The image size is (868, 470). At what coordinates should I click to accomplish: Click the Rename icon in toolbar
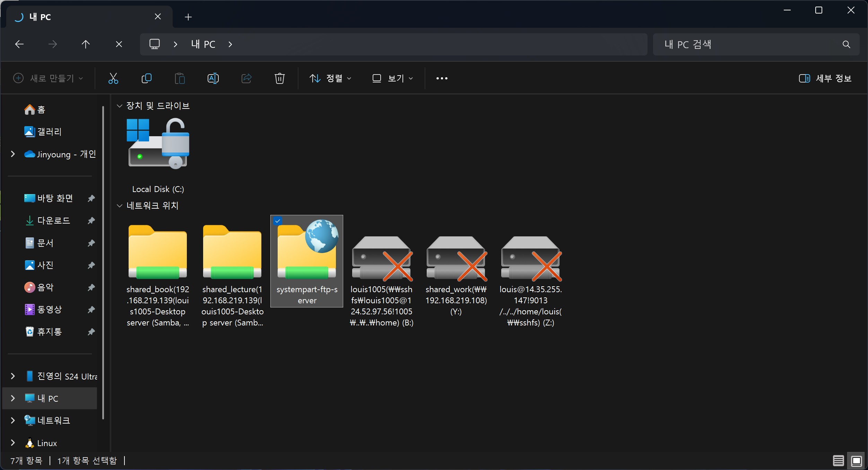pyautogui.click(x=213, y=78)
